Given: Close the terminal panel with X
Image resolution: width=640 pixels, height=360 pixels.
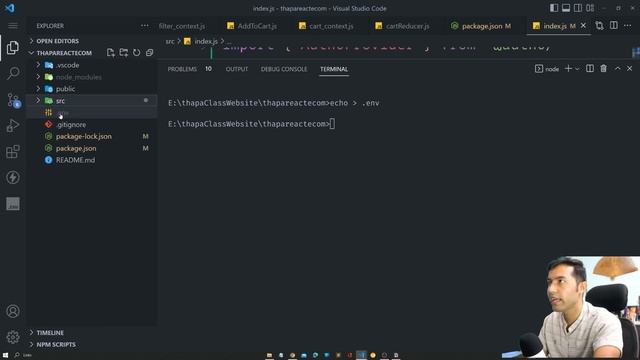Looking at the screenshot, I should [x=629, y=69].
